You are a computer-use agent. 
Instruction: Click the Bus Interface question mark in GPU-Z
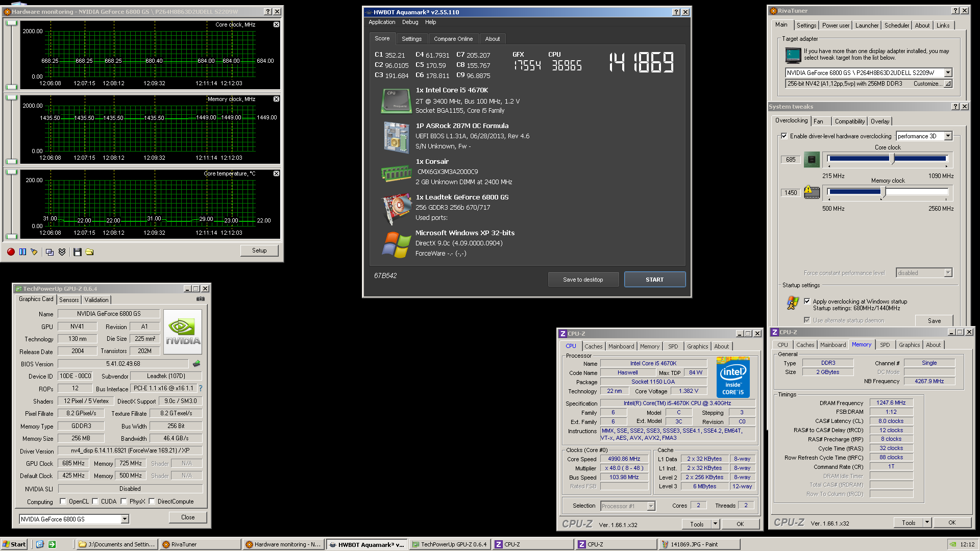[201, 389]
